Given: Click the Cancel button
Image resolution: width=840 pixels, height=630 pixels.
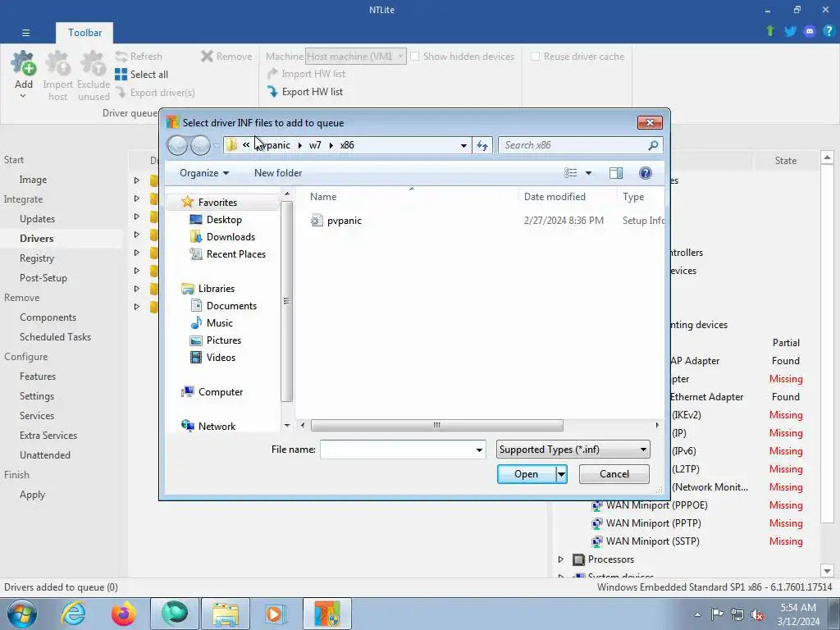Looking at the screenshot, I should (x=614, y=474).
